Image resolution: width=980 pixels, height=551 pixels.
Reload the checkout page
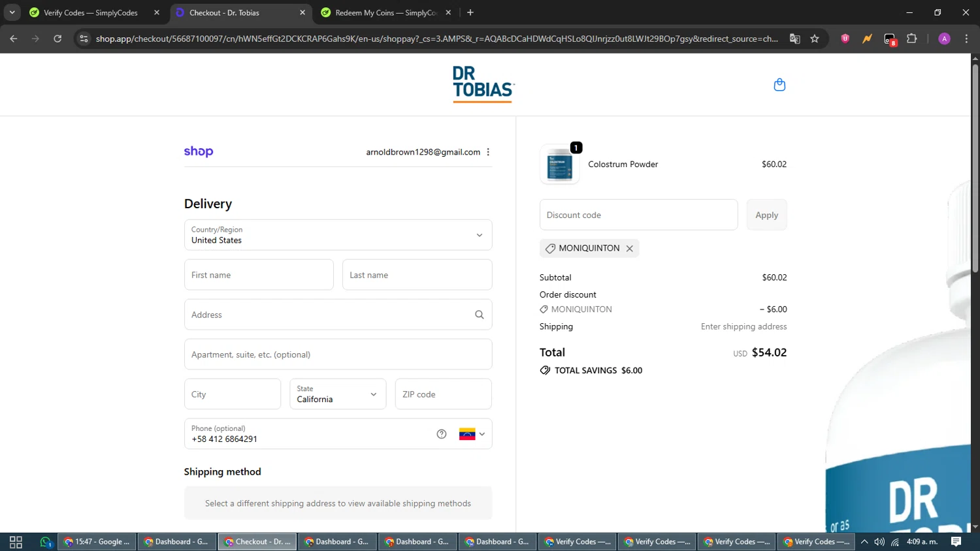coord(57,39)
